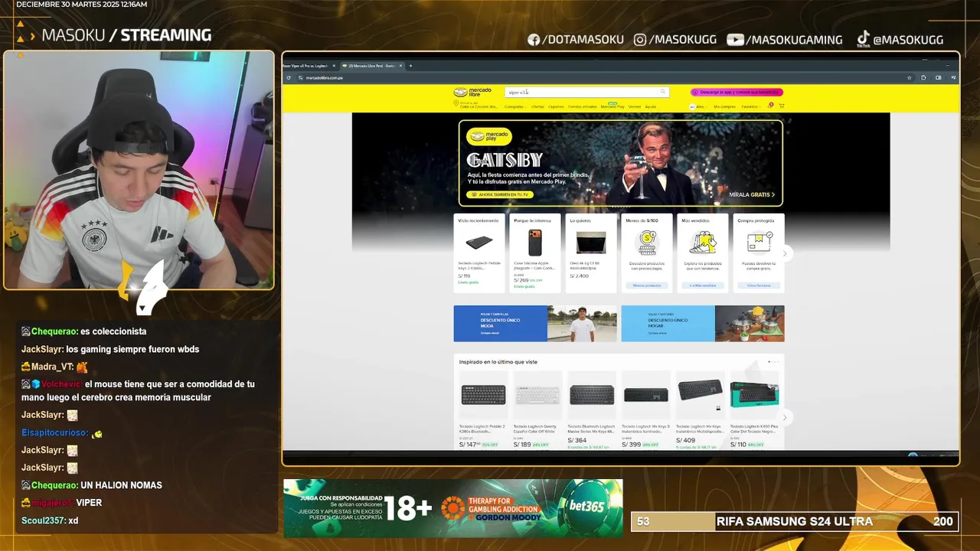Click the YouTube icon in overlay header

[x=735, y=40]
